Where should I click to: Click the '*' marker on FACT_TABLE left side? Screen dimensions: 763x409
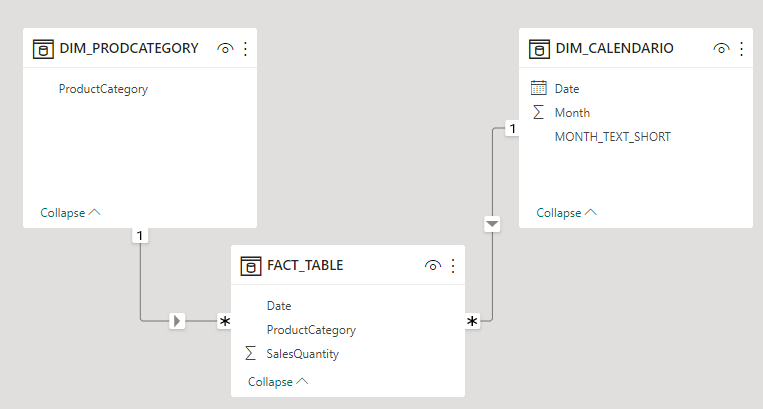click(x=224, y=321)
